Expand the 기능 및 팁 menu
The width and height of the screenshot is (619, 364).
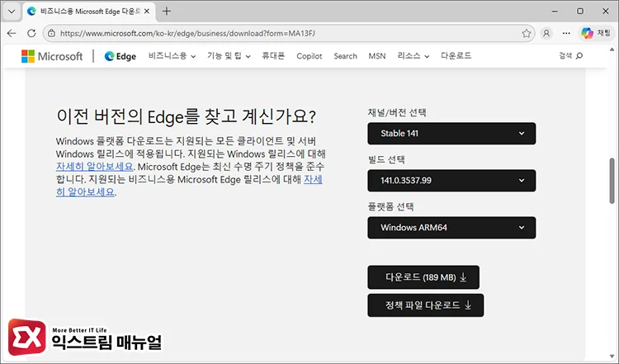click(x=229, y=56)
